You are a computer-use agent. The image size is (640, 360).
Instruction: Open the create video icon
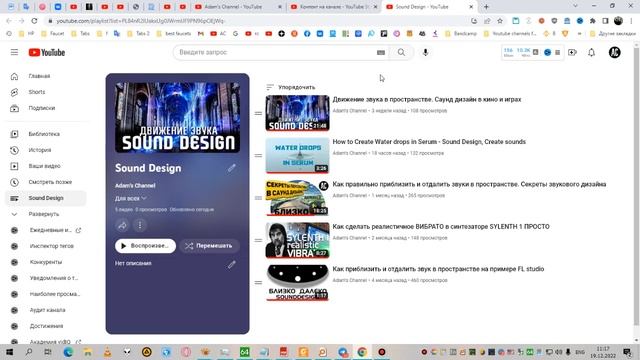click(572, 52)
